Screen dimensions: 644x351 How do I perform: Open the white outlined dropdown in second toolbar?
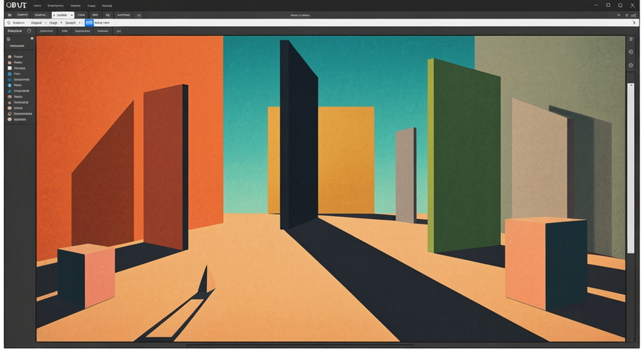tap(63, 15)
